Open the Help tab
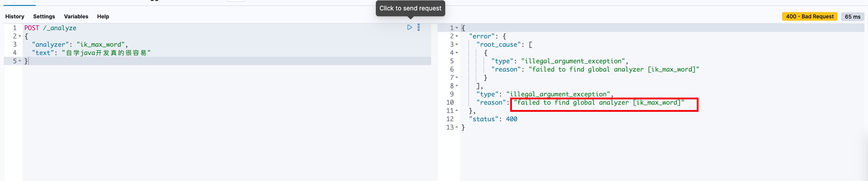868x181 pixels. tap(103, 17)
